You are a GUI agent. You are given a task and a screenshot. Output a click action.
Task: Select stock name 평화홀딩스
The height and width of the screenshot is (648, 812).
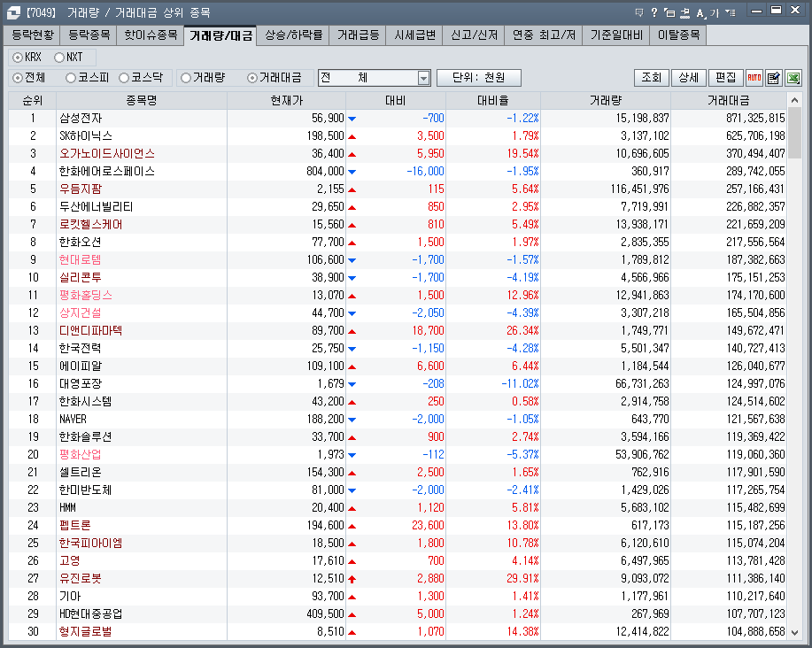(85, 296)
